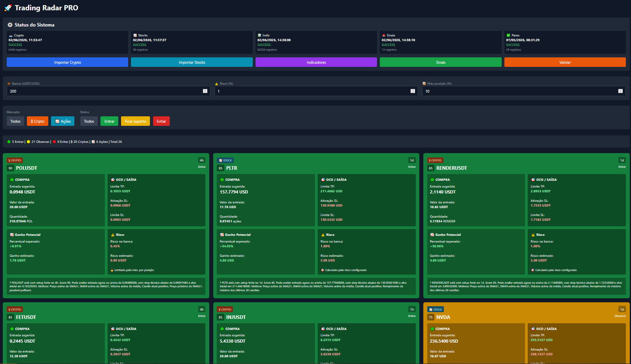Click the 1d timeframe badge on PLTR

pos(412,160)
